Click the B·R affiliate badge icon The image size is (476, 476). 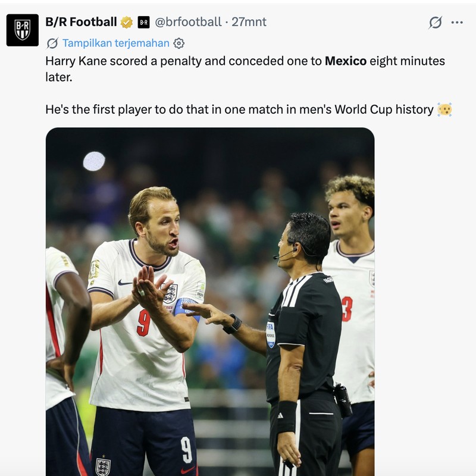[143, 22]
